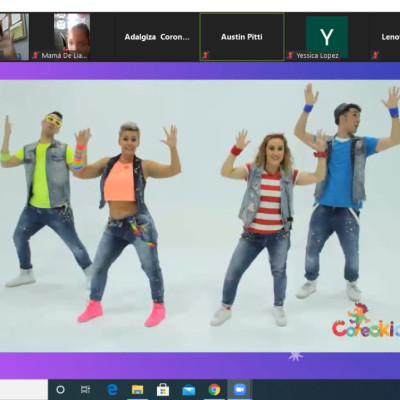Open Cortana circle icon in taskbar
The height and width of the screenshot is (400, 400).
point(60,389)
